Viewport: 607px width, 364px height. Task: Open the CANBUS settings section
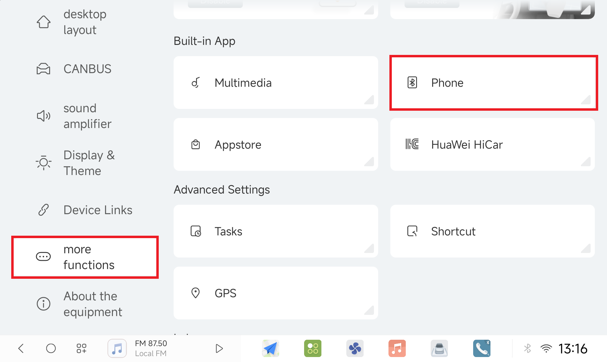click(87, 69)
